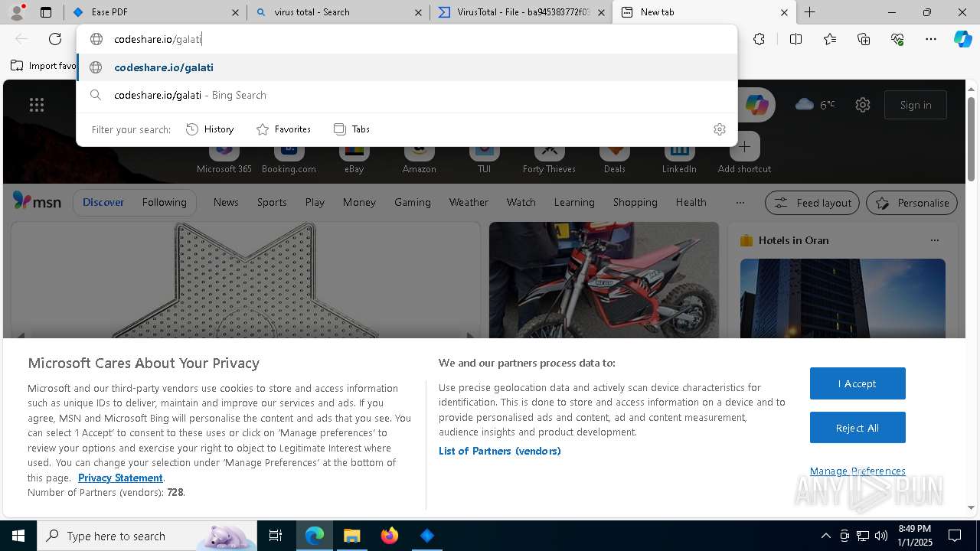
Task: Select the New tab tab
Action: 704,12
